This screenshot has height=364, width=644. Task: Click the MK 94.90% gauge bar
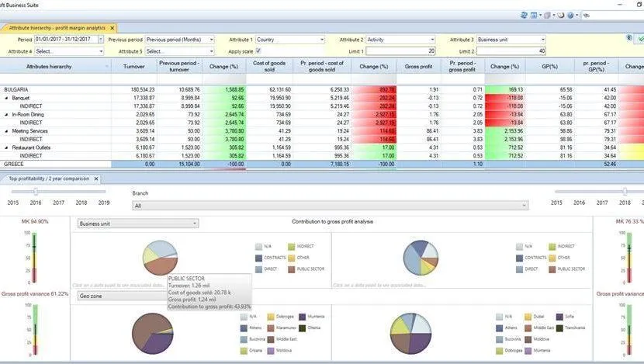click(34, 258)
